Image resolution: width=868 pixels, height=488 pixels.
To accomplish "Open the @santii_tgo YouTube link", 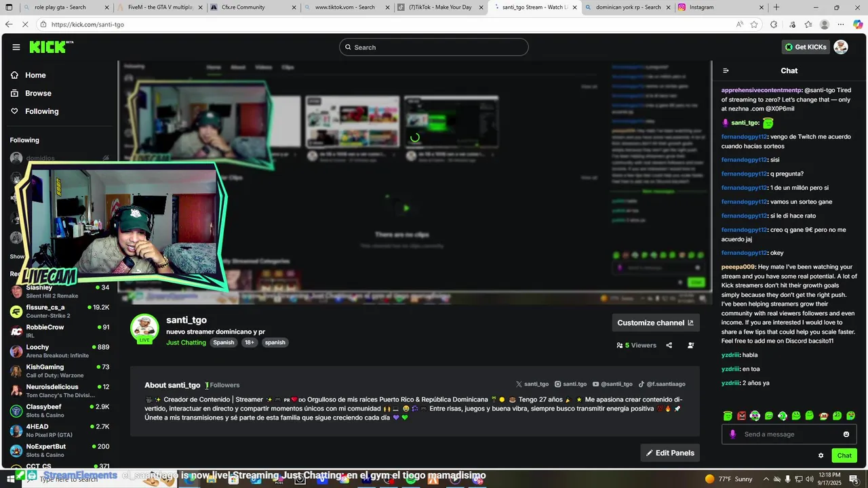I will (x=612, y=384).
